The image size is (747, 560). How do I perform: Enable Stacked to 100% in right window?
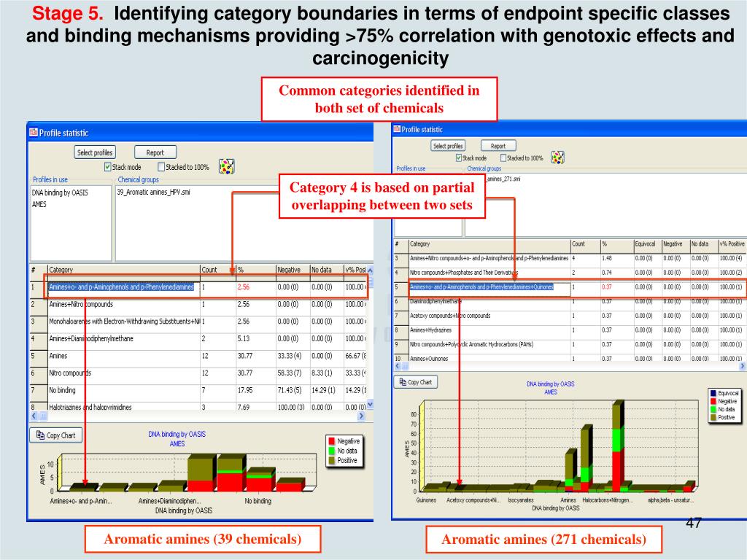click(x=503, y=157)
